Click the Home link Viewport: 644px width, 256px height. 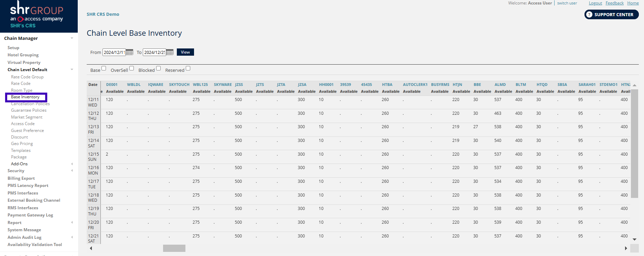[x=633, y=3]
